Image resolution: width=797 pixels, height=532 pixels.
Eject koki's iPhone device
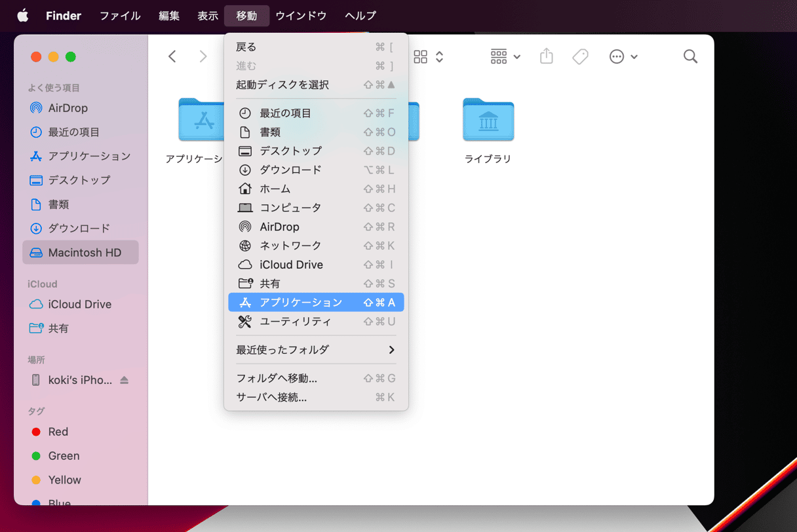tap(125, 380)
